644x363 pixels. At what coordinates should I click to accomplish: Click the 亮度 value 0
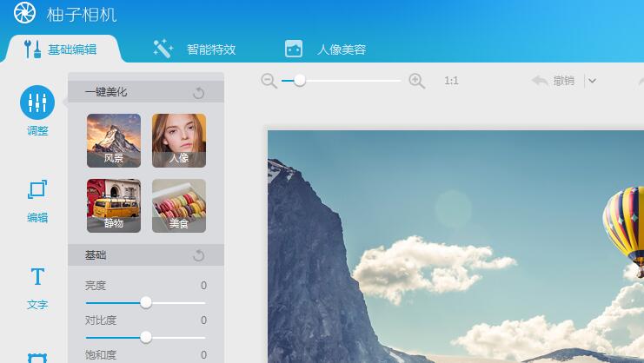click(x=203, y=286)
